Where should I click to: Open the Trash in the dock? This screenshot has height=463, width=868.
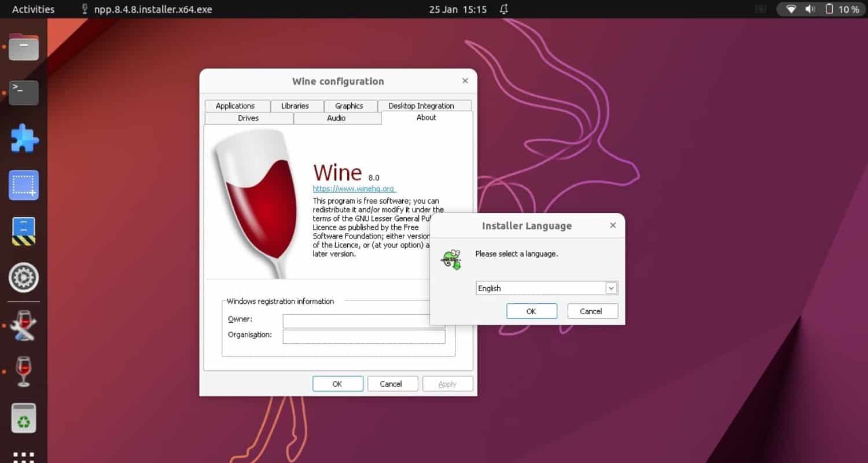[24, 418]
